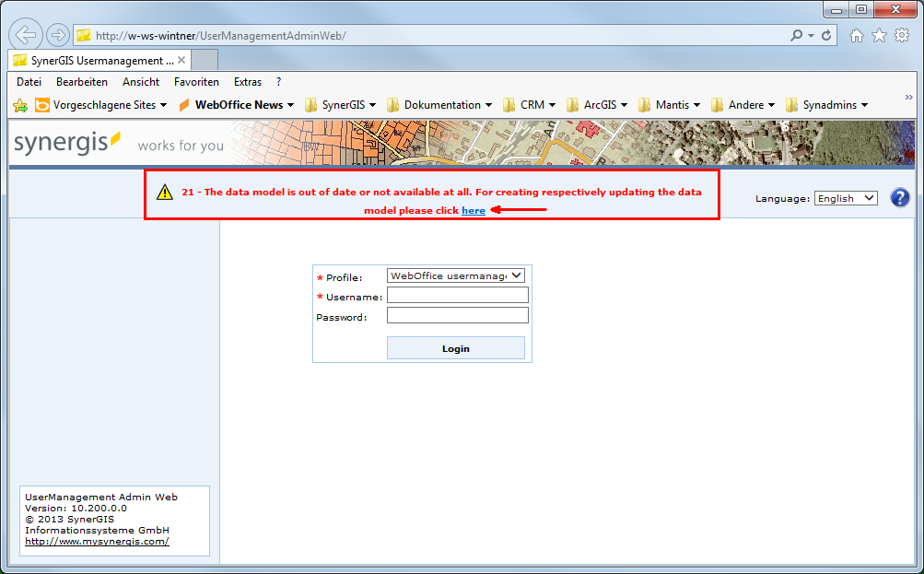This screenshot has width=924, height=574.
Task: Click the blue Help icon next to Language
Action: coord(899,197)
